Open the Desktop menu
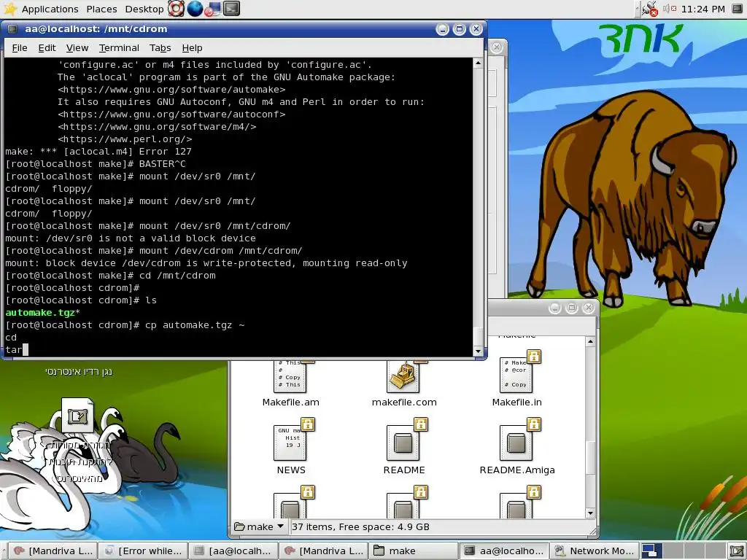Viewport: 747px width, 560px height. click(144, 9)
